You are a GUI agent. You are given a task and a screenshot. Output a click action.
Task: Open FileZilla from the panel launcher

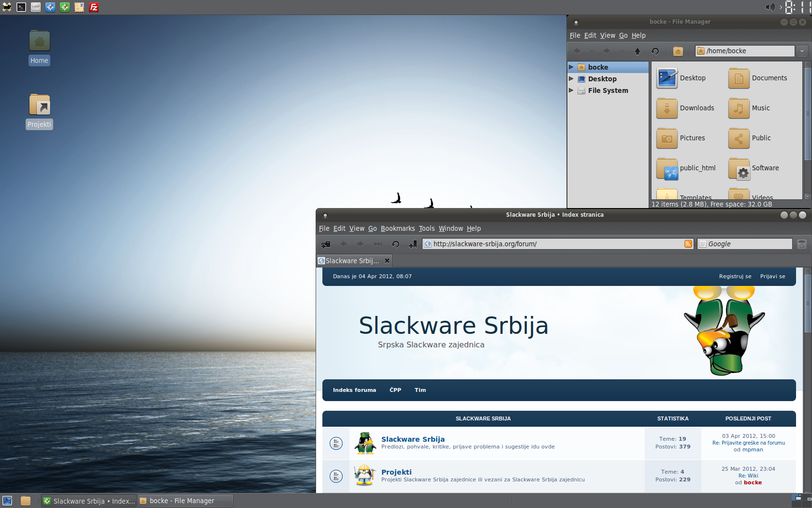94,7
